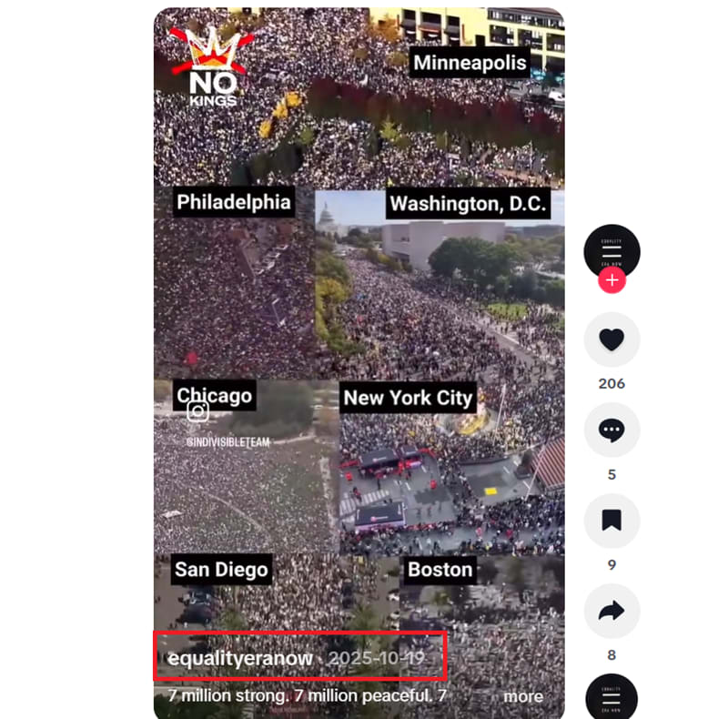Image resolution: width=728 pixels, height=719 pixels.
Task: Open the sound disc at bottom right
Action: tap(612, 697)
